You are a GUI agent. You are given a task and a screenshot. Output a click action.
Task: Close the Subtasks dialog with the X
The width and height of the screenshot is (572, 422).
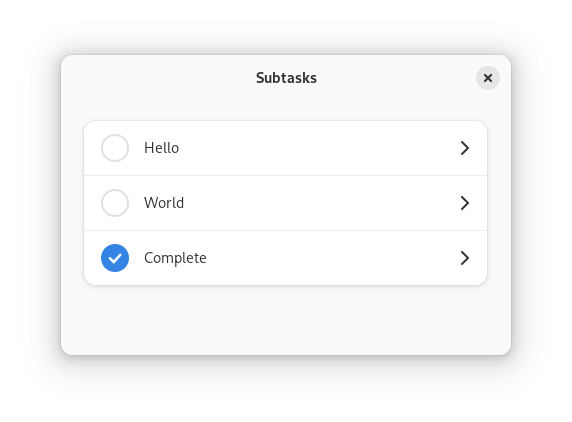488,78
